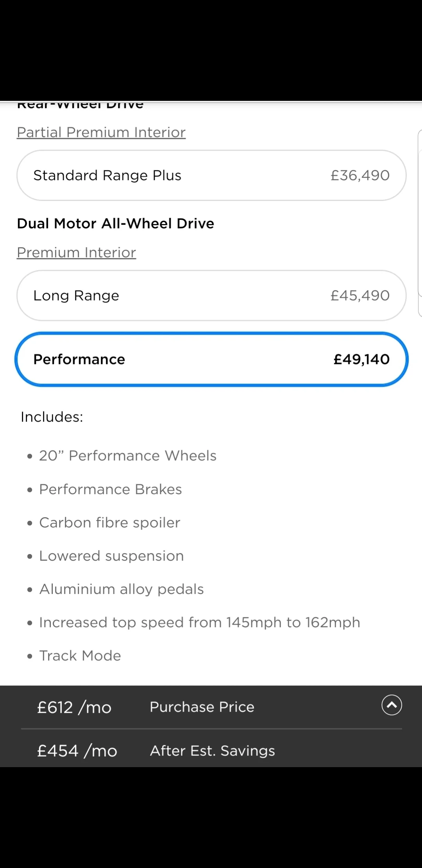Tap the Dual Motor All-Wheel Drive heading
The image size is (422, 868).
pos(116,223)
